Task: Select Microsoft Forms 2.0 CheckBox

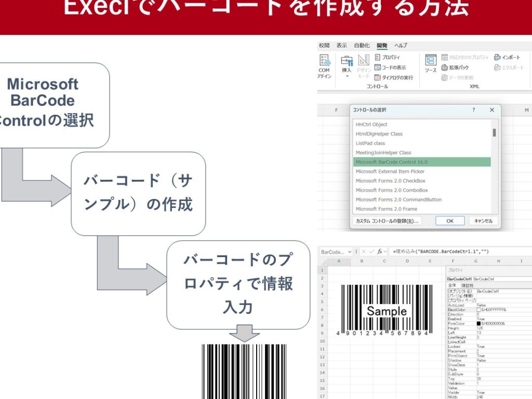Action: coord(422,181)
